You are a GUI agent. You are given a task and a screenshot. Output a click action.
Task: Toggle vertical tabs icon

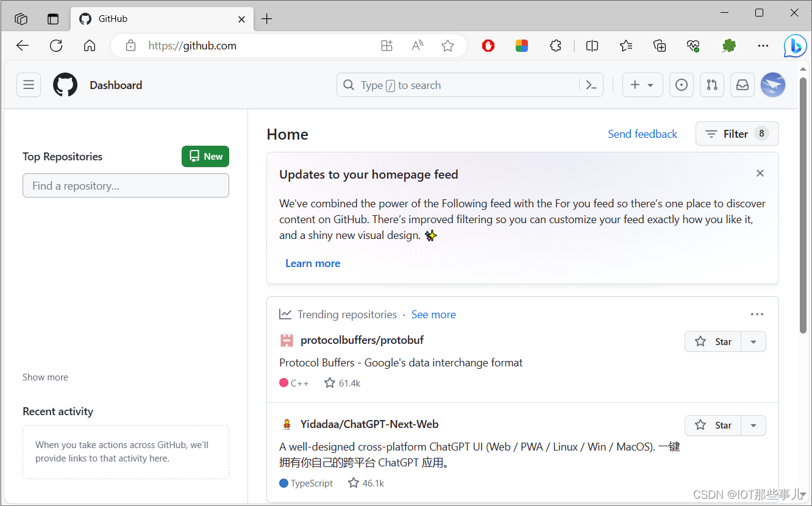click(x=53, y=19)
